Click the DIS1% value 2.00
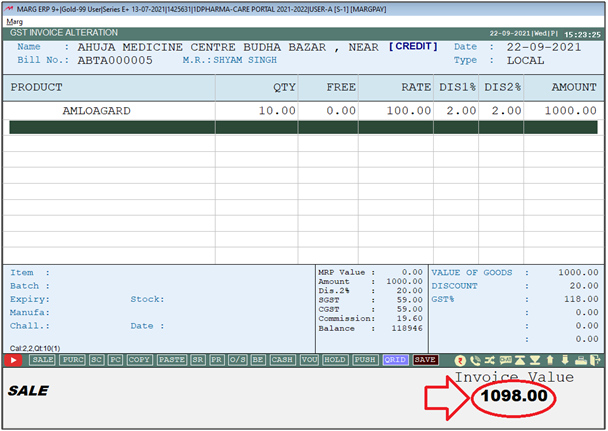The width and height of the screenshot is (608, 431). pos(461,111)
